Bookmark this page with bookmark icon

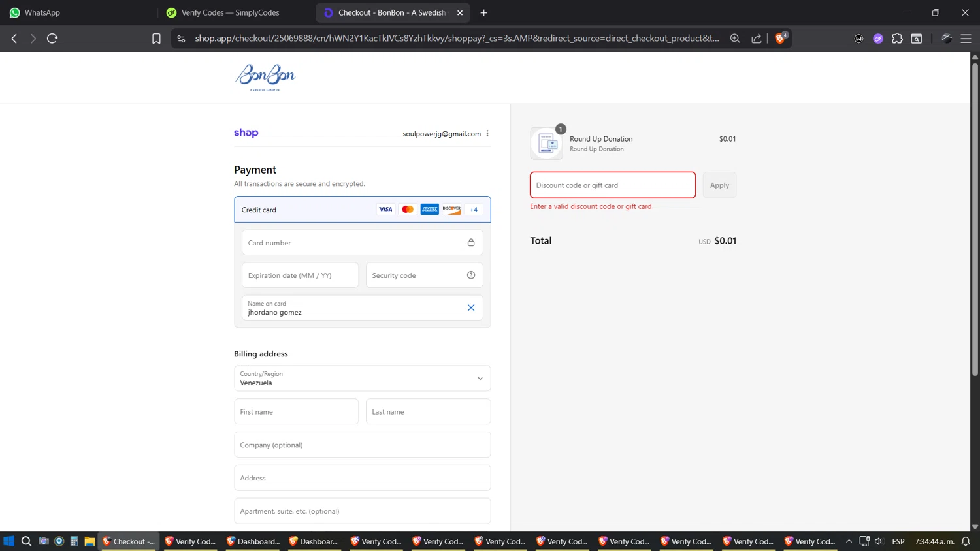point(156,39)
